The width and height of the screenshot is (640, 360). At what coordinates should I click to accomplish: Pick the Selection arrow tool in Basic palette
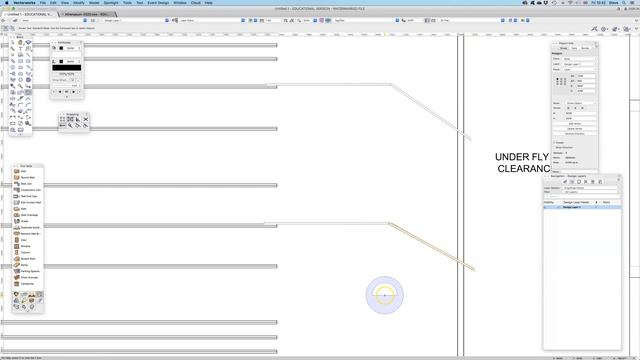[13, 42]
